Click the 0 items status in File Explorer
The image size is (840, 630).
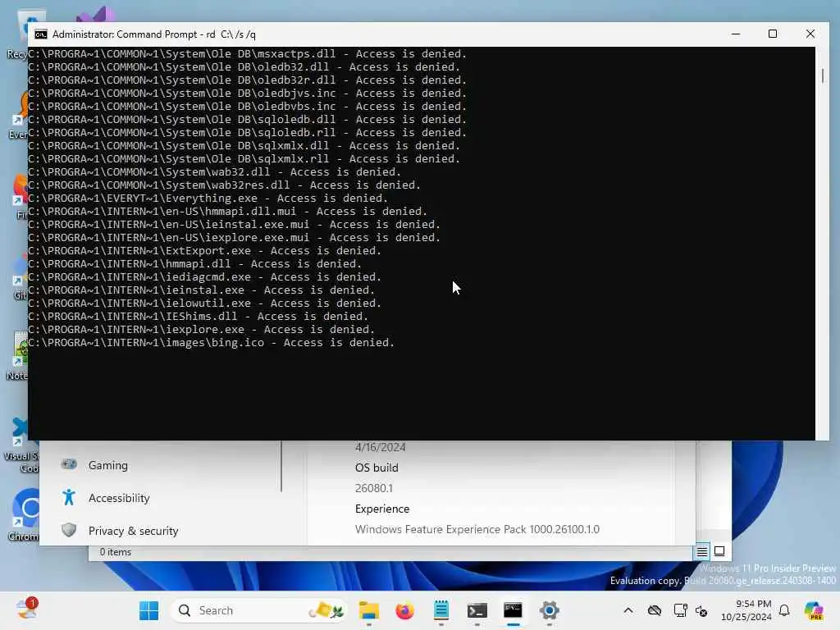(x=115, y=552)
